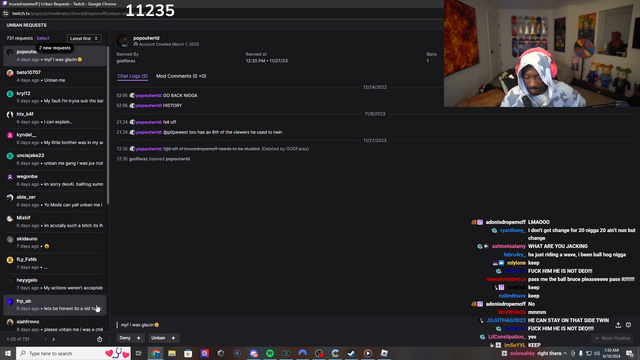Open Task View on the taskbar
The width and height of the screenshot is (640, 360).
138,353
